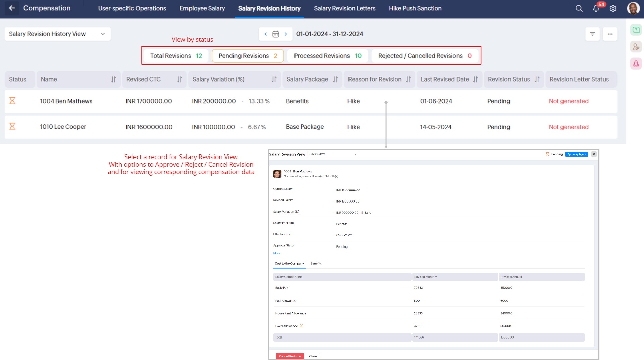Screen dimensions: 644x360
Task: Click the help question icon in sidebar
Action: pos(636,30)
